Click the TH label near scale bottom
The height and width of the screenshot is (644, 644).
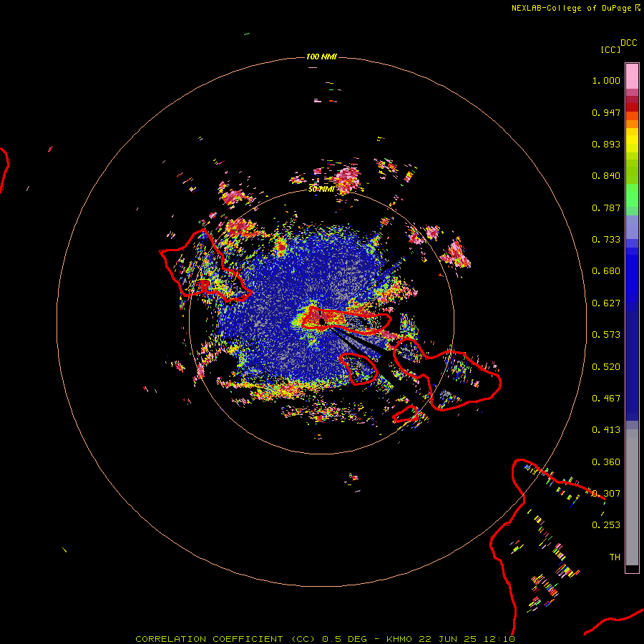pos(615,557)
